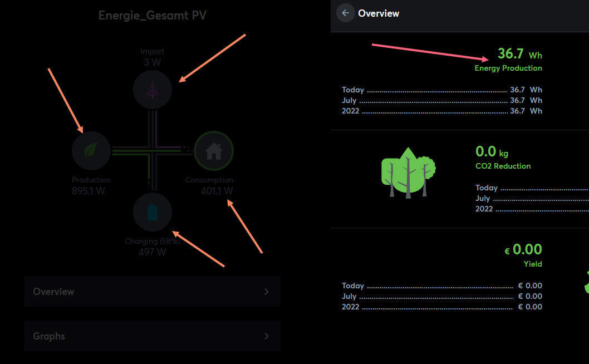Click the Consumption house icon
The image size is (589, 364).
pos(214,151)
